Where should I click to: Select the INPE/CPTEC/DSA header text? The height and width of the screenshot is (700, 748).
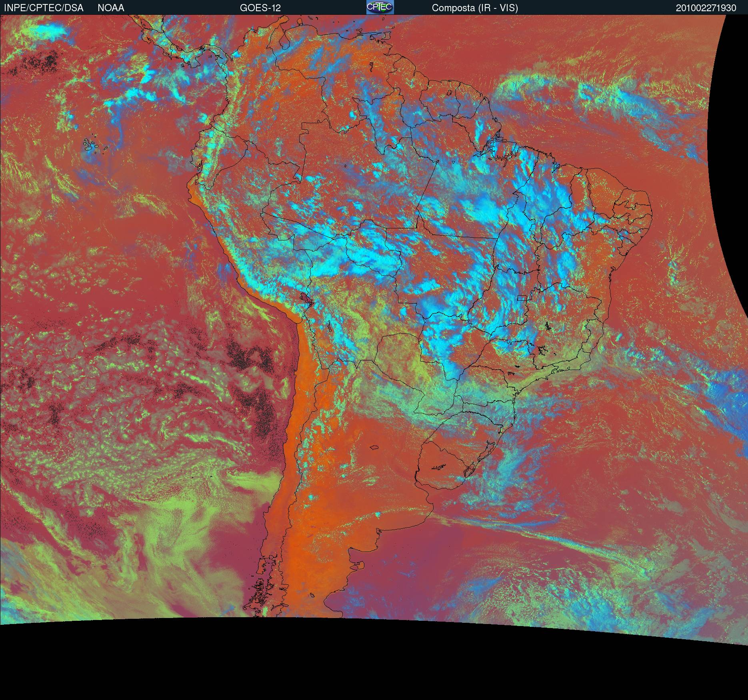44,8
